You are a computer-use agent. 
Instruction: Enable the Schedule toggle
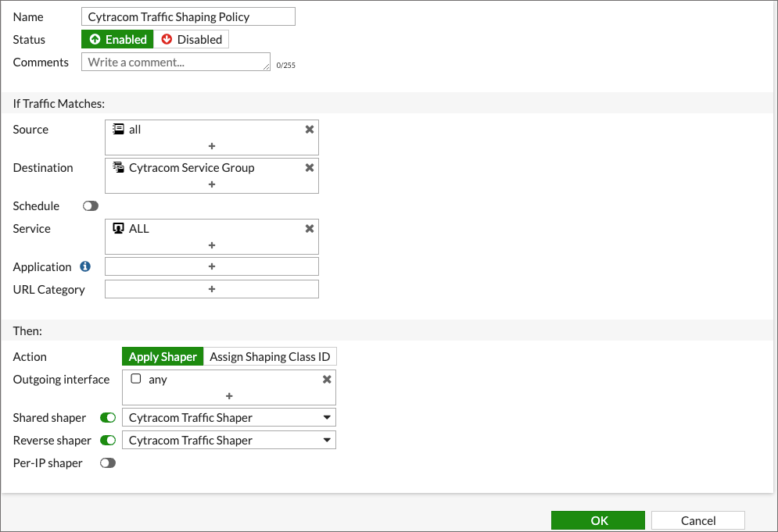(91, 206)
